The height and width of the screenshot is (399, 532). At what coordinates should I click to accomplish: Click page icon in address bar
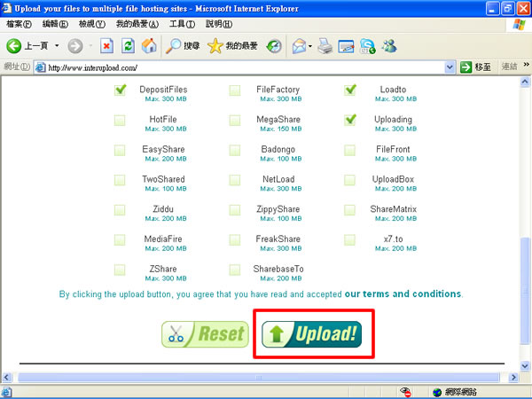41,67
